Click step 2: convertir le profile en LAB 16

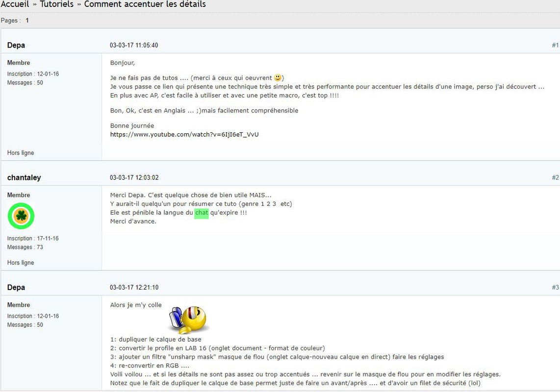[x=218, y=348]
